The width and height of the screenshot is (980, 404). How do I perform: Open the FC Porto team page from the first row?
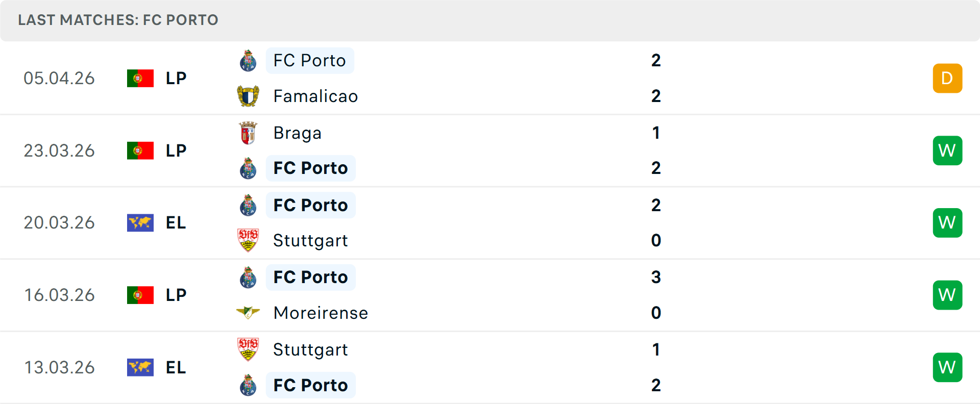(x=309, y=60)
